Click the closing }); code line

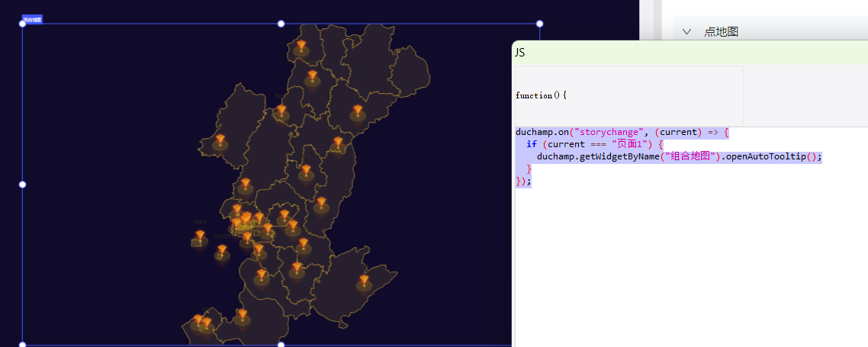pos(522,181)
